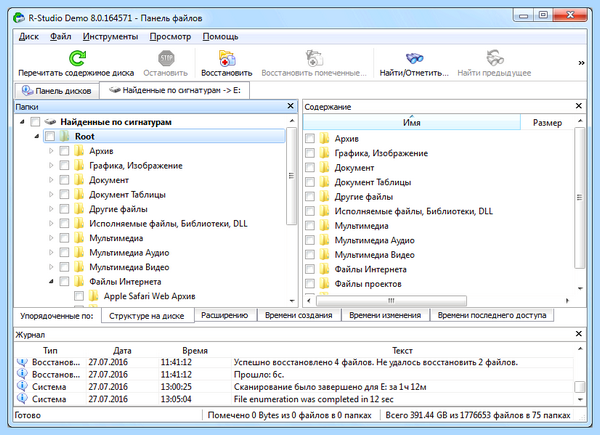The height and width of the screenshot is (435, 600).
Task: Click the Stop sign toolbar icon
Action: [x=166, y=58]
